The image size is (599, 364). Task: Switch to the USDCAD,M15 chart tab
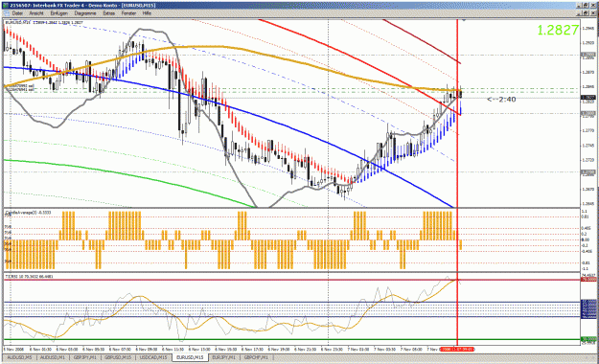[x=153, y=357]
